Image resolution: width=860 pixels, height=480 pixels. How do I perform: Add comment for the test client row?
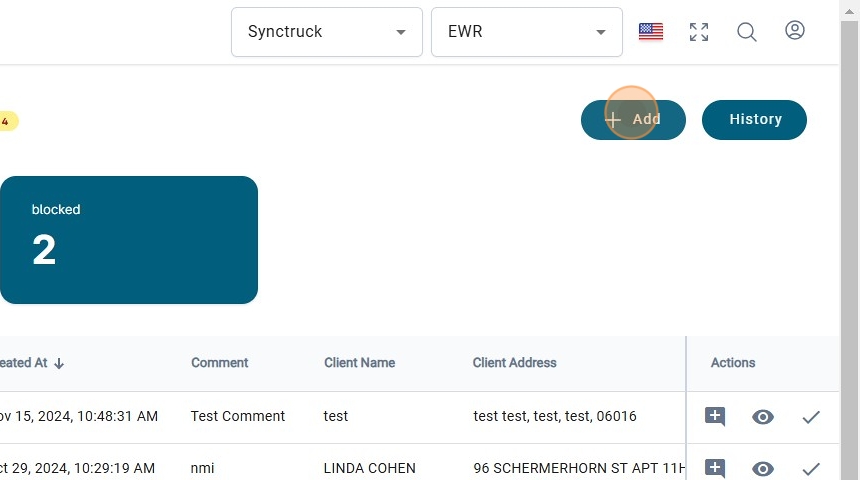coord(715,417)
